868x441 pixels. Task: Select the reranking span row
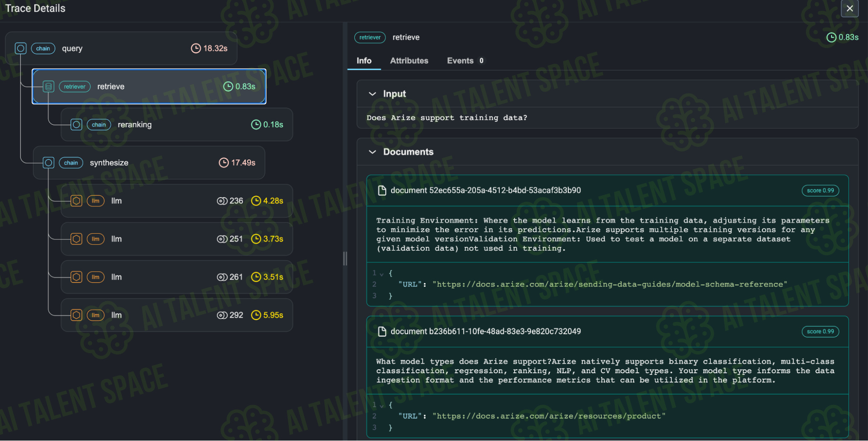(x=177, y=125)
